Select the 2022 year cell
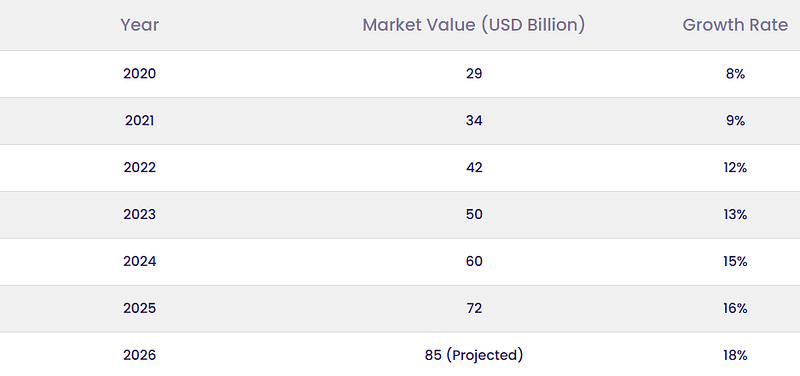 pyautogui.click(x=139, y=168)
